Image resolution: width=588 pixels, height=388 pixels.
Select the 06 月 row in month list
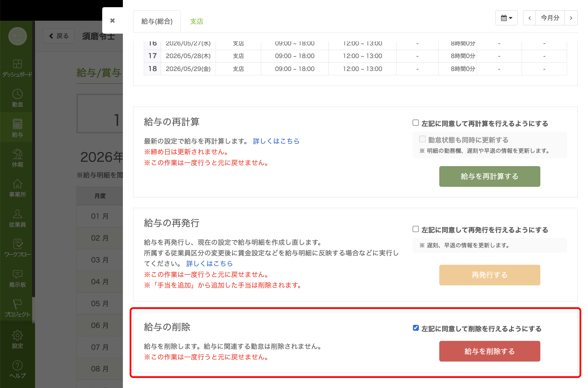[x=100, y=325]
